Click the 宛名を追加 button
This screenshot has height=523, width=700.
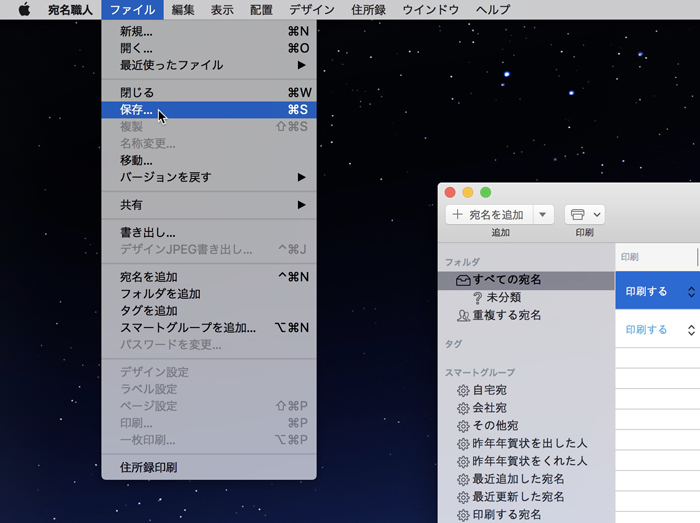[x=488, y=214]
